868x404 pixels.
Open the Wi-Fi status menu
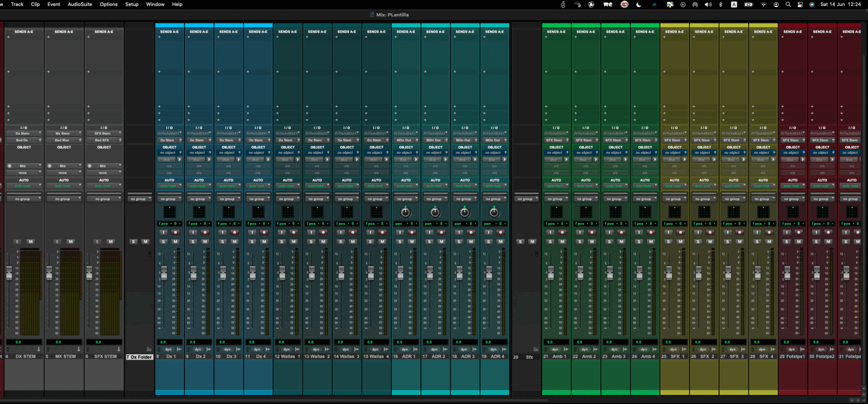click(763, 4)
